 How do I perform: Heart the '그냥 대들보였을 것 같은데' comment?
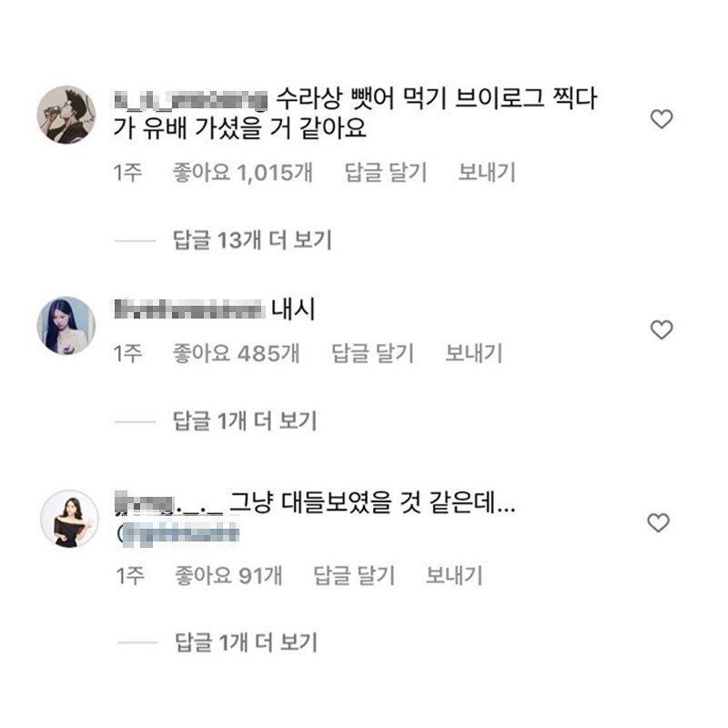657,522
